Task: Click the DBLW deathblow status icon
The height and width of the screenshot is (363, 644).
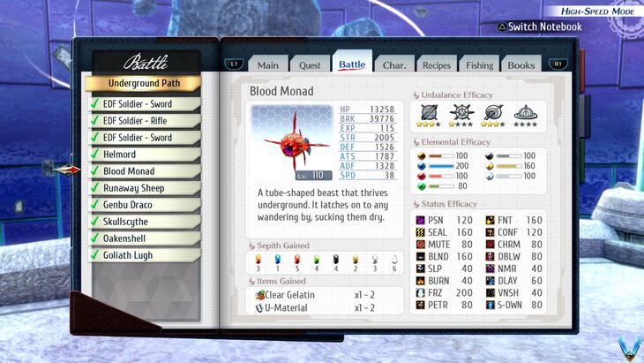Action: [x=490, y=256]
